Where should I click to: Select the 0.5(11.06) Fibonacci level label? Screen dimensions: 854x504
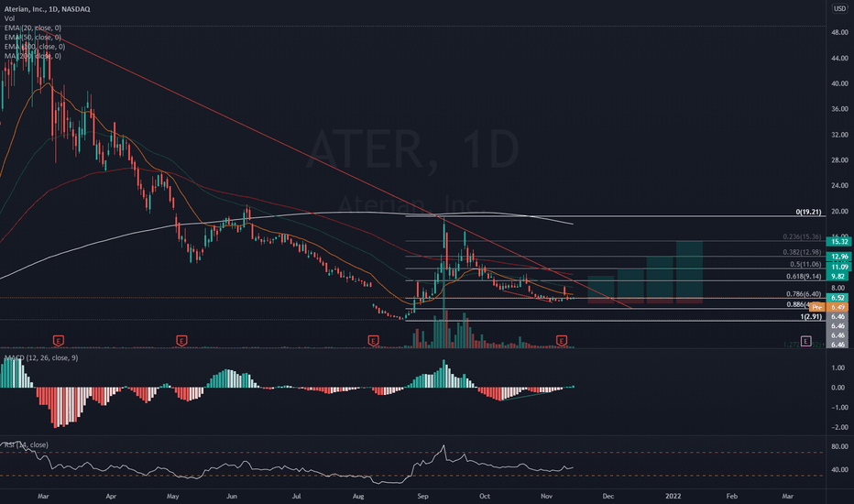[805, 264]
